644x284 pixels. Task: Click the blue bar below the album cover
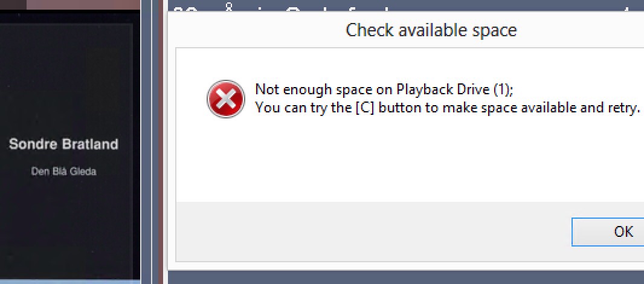(70, 282)
